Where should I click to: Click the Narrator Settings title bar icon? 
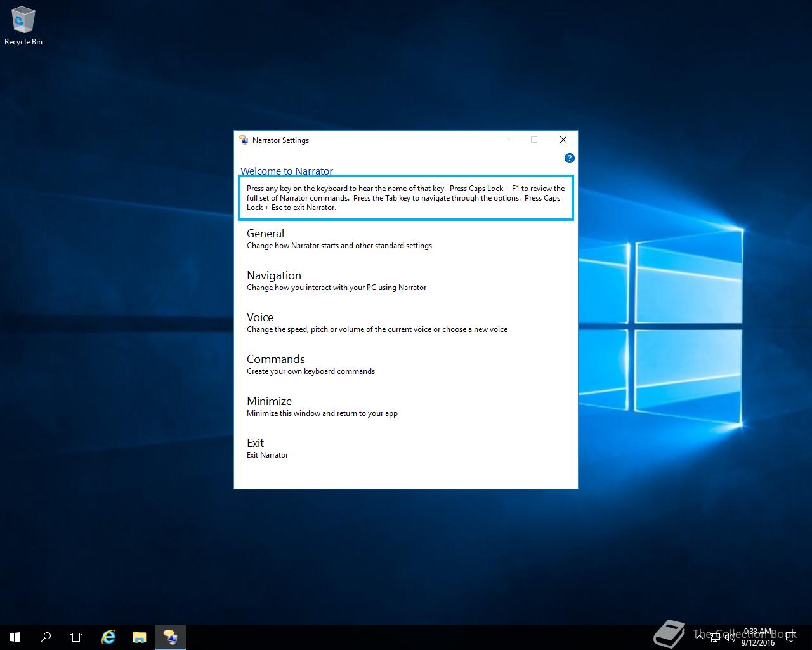[244, 140]
